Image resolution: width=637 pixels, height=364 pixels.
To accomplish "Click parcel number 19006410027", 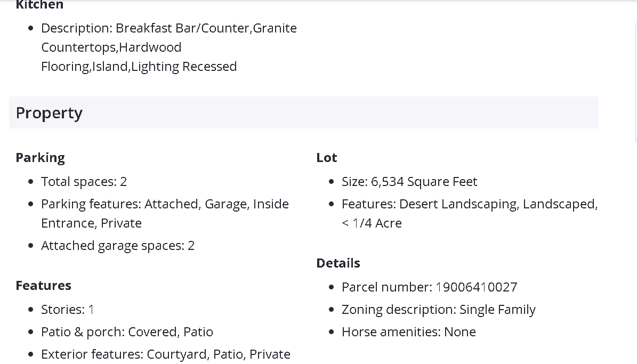I will [476, 287].
